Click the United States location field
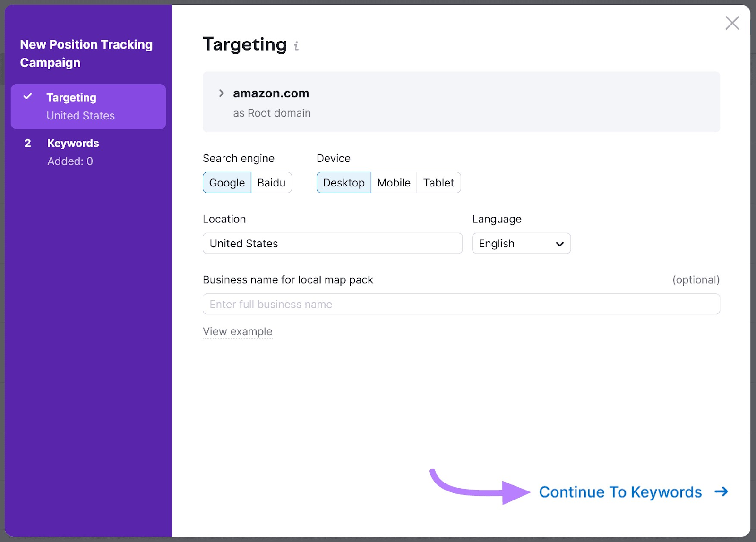 (x=332, y=243)
